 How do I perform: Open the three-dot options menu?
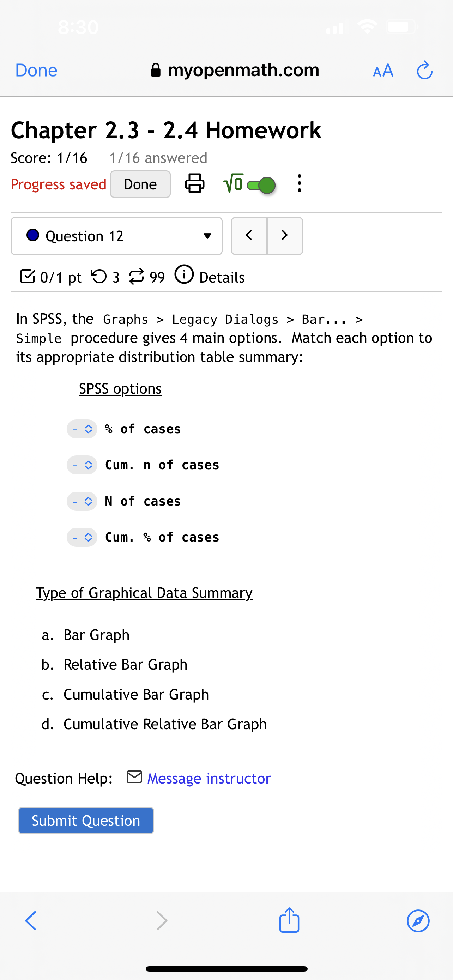coord(299,184)
